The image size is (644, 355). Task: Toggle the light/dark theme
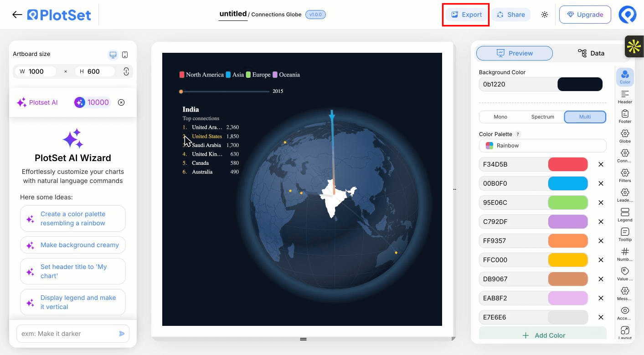coord(545,15)
